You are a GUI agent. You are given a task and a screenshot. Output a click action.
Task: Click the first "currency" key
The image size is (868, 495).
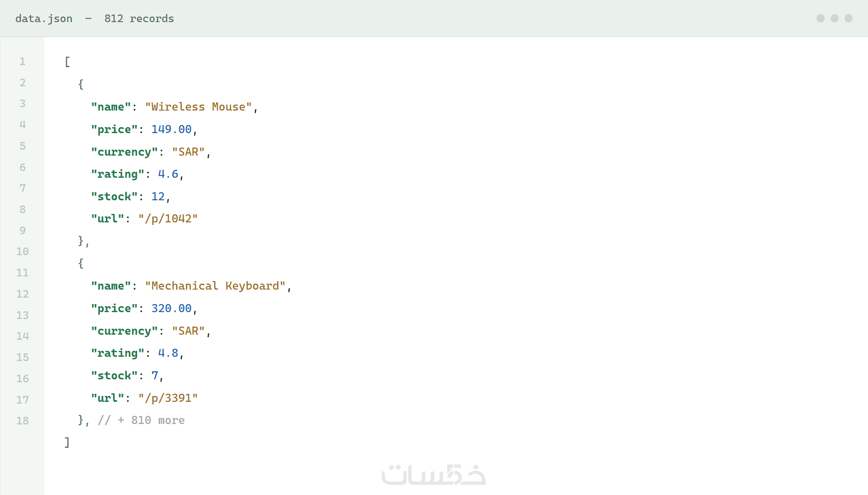(x=124, y=152)
